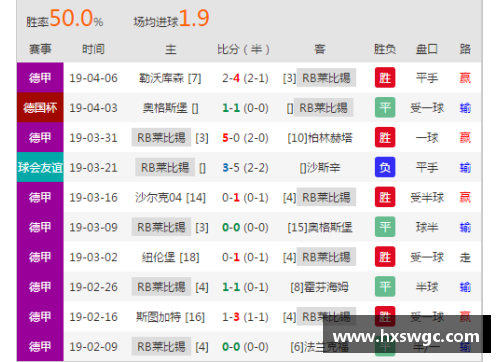Screen dimensions: 500x362
Task: Click the score 3-5 (2-2)
Action: 245,168
